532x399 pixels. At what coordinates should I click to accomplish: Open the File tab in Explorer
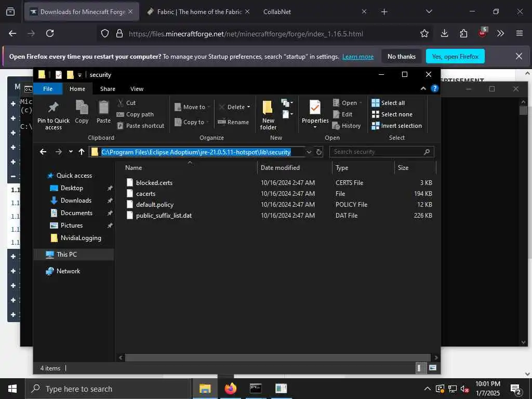[x=48, y=89]
